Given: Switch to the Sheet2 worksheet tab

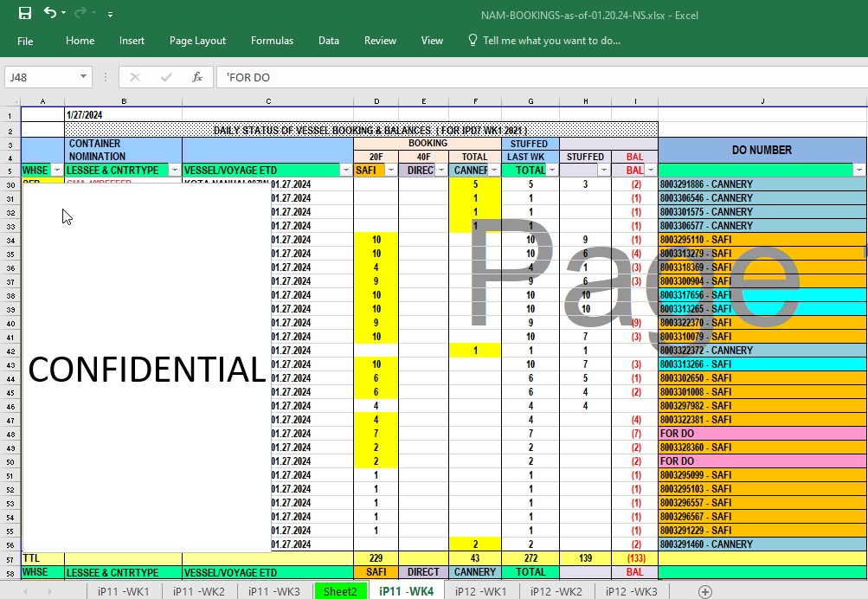Looking at the screenshot, I should [x=340, y=591].
